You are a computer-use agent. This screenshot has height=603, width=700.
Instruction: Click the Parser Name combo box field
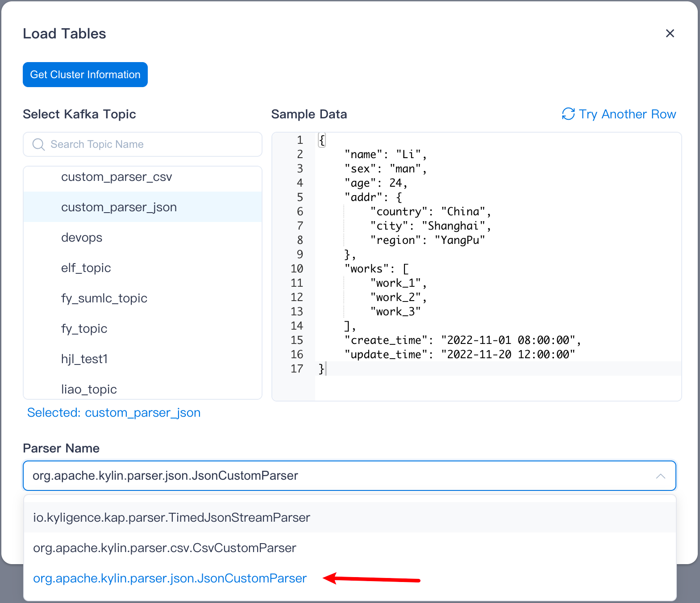[x=339, y=476]
